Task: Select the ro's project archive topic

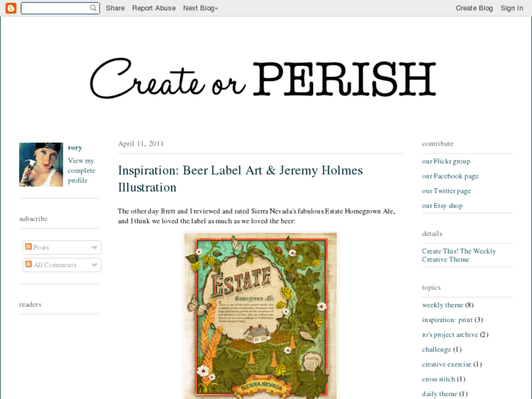Action: [449, 335]
